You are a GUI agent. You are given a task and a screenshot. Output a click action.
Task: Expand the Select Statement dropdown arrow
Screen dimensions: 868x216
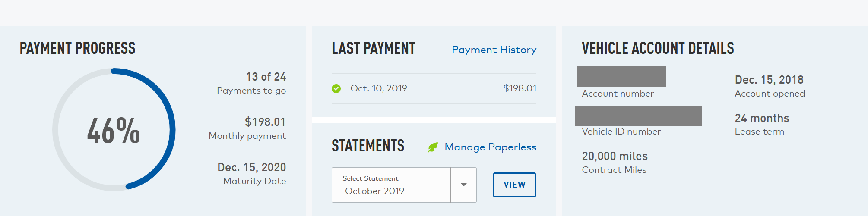point(463,185)
